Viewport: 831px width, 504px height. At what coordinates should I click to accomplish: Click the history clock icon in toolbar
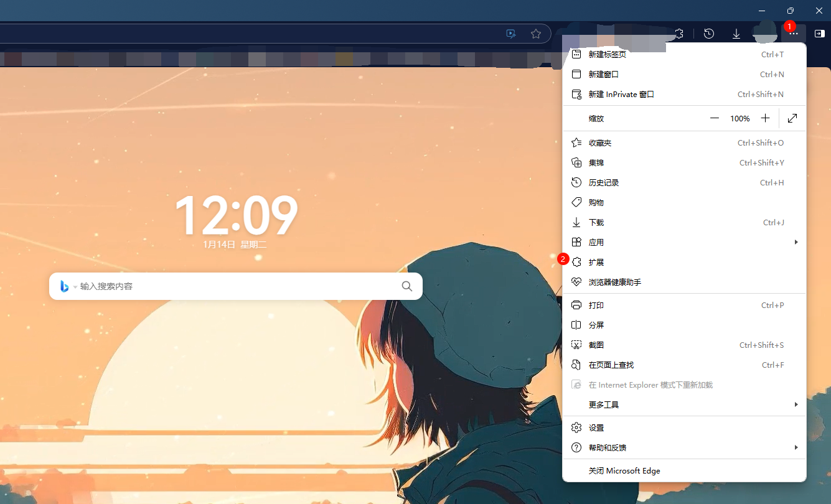tap(708, 34)
